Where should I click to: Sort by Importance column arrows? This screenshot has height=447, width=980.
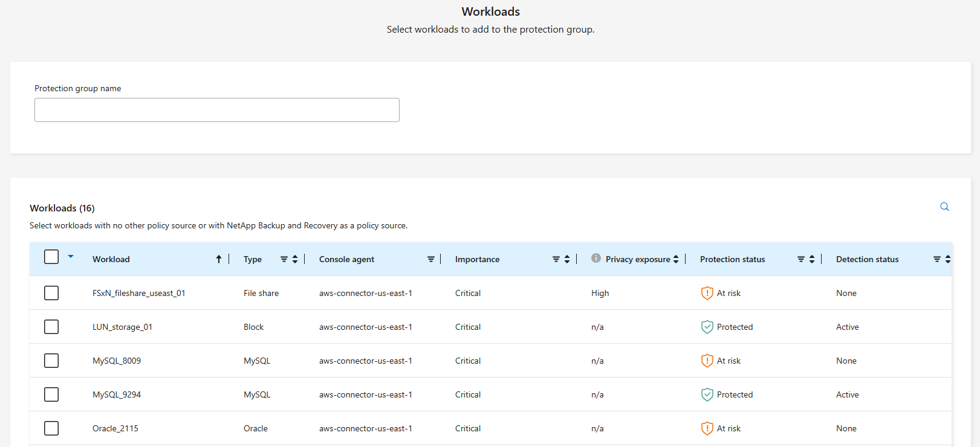pyautogui.click(x=567, y=259)
